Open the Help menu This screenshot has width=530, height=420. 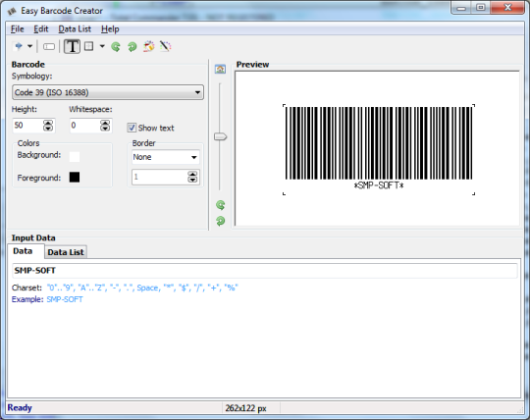click(x=110, y=29)
